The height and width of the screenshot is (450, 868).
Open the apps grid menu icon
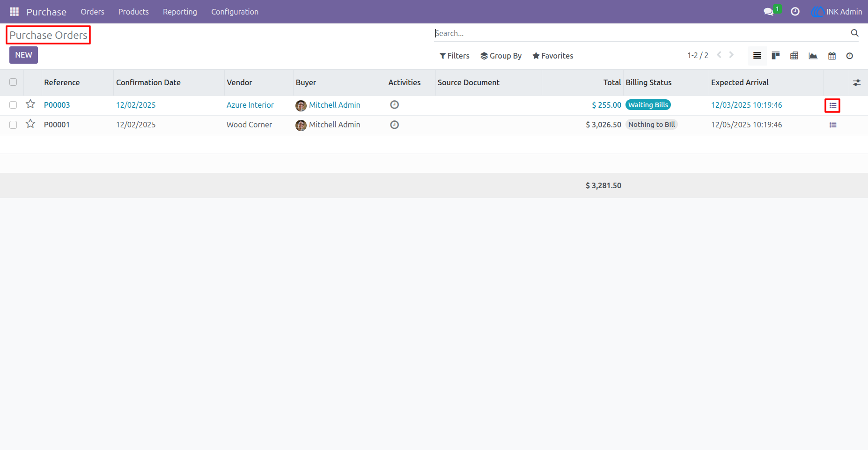click(14, 12)
